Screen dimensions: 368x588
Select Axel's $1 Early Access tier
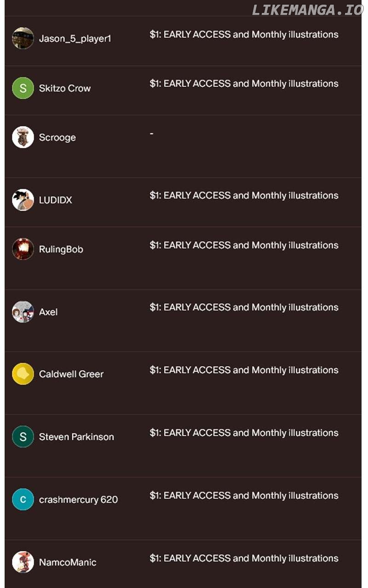click(244, 307)
